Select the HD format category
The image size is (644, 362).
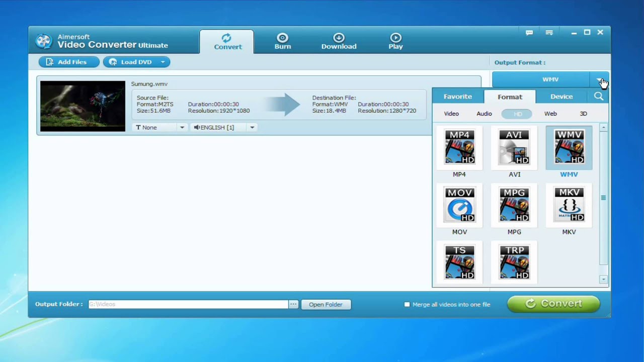(517, 114)
